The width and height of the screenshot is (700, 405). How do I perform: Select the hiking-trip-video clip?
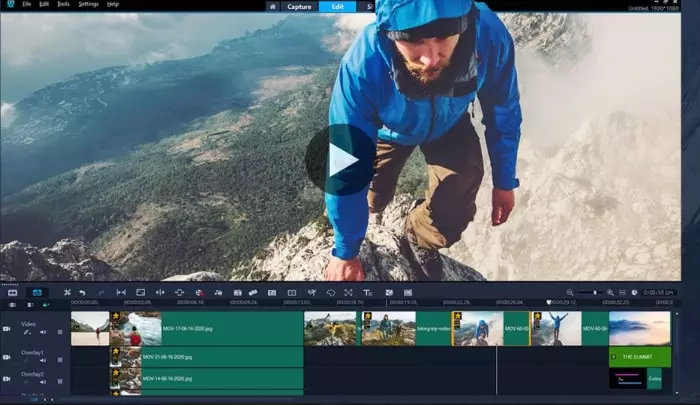pyautogui.click(x=406, y=328)
